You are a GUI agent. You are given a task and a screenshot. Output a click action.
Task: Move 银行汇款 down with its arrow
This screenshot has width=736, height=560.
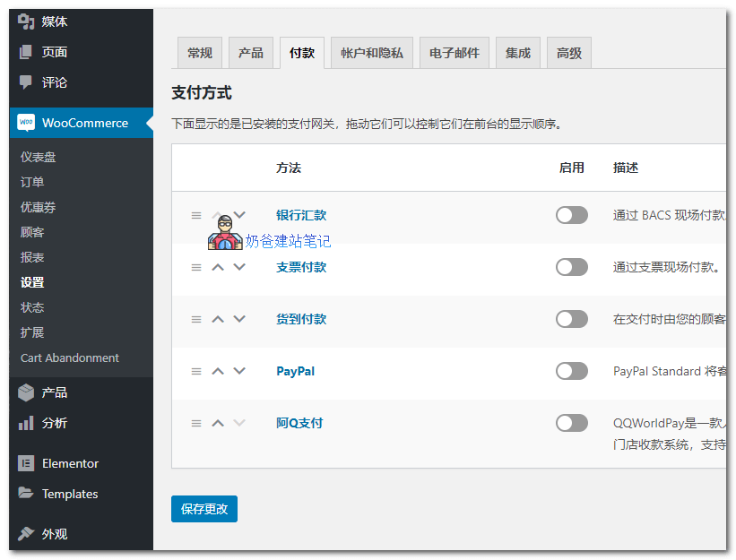[x=238, y=215]
